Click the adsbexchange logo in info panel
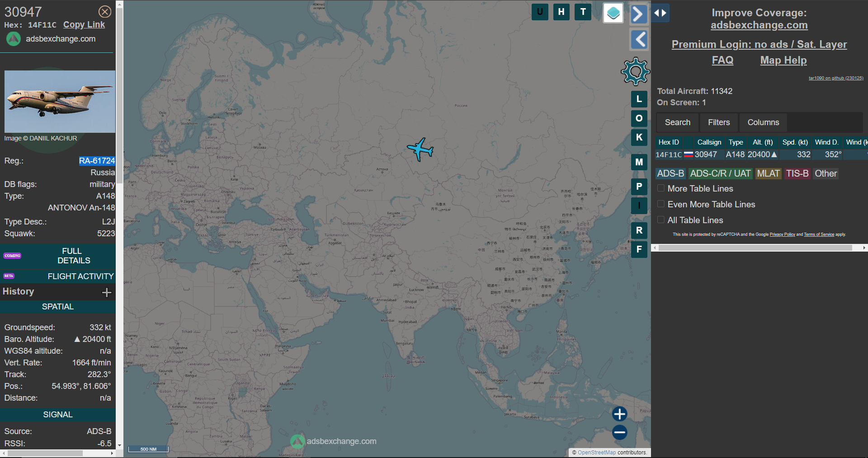The image size is (868, 458). coord(13,39)
